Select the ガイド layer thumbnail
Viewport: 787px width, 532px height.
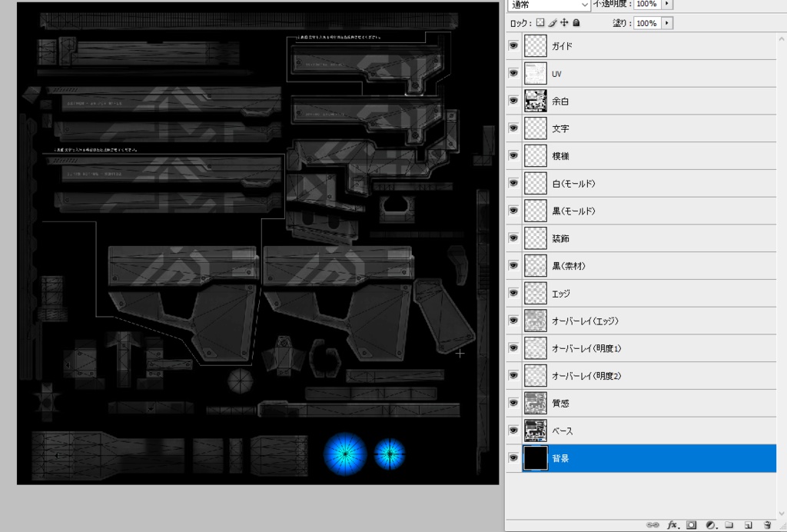(536, 45)
